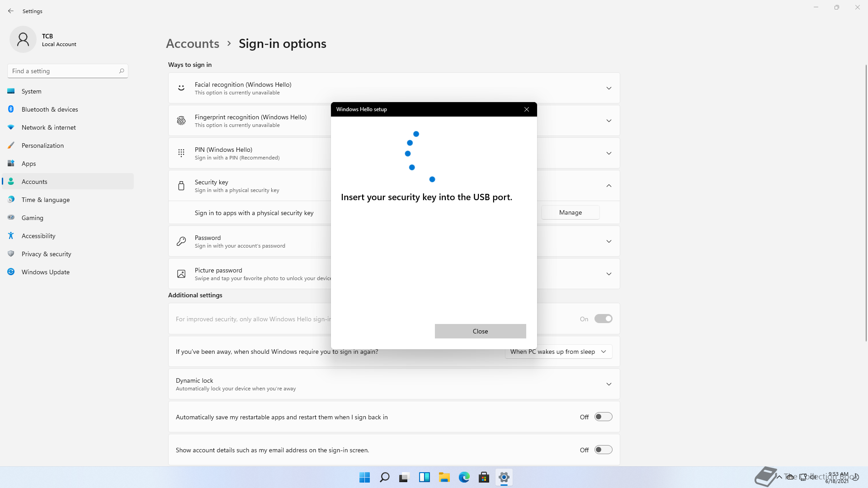Click the security key USB icon
This screenshot has width=868, height=488.
click(181, 186)
